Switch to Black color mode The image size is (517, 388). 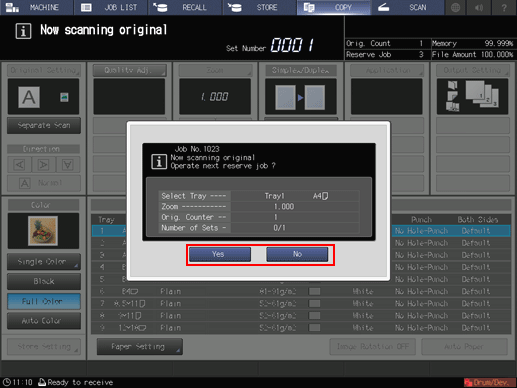pos(44,281)
